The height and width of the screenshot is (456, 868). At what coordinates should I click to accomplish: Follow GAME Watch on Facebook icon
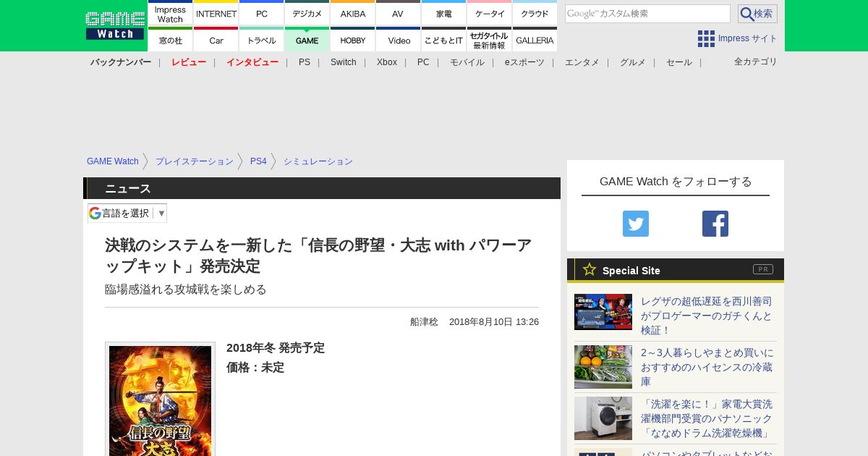(715, 224)
